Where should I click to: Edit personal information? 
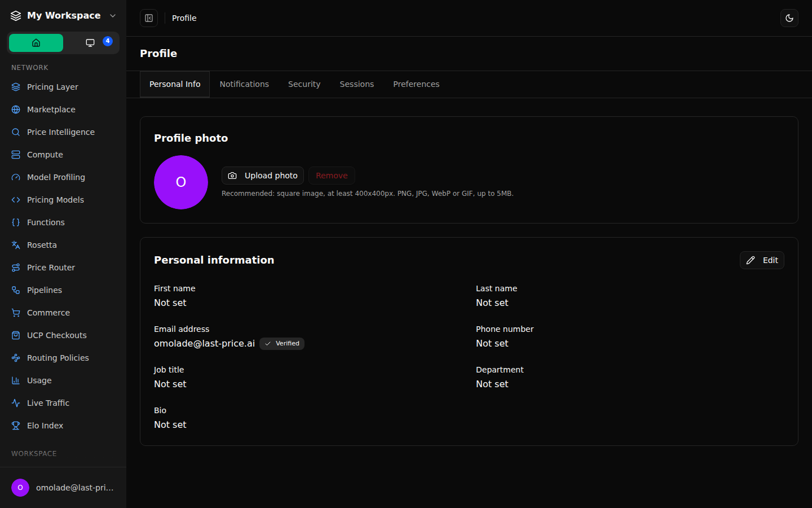click(x=762, y=260)
